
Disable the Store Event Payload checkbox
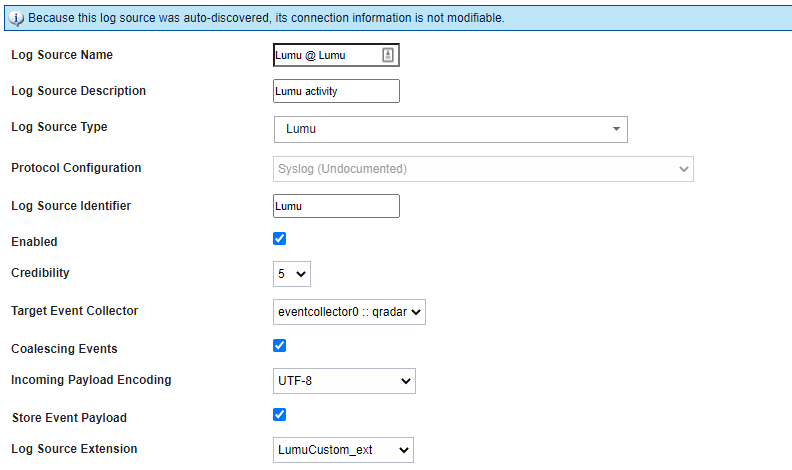(280, 414)
